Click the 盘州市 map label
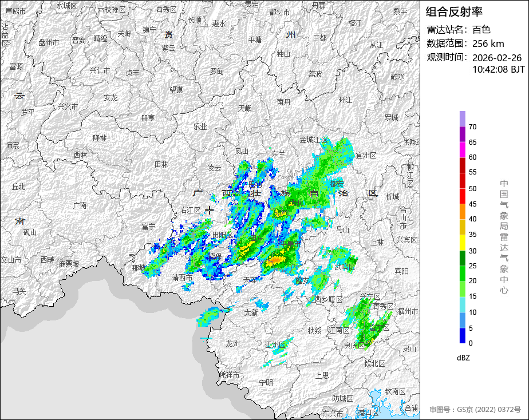This screenshot has height=420, width=529. click(x=49, y=42)
